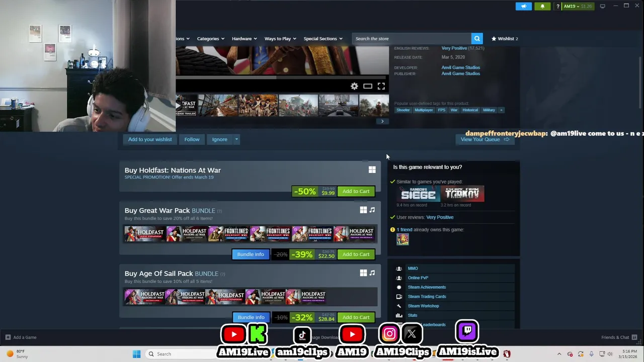Select the FPS tag
Screen dimensions: 644x362
pyautogui.click(x=441, y=110)
